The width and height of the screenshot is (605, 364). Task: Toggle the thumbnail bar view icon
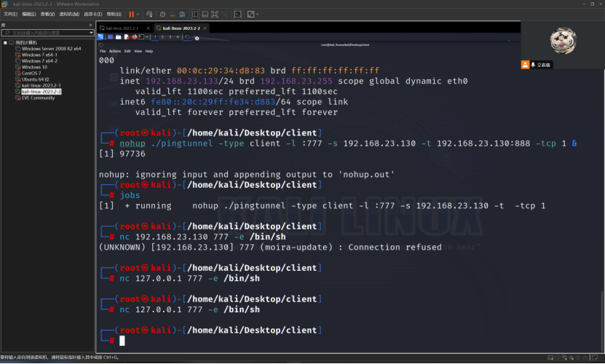[205, 15]
